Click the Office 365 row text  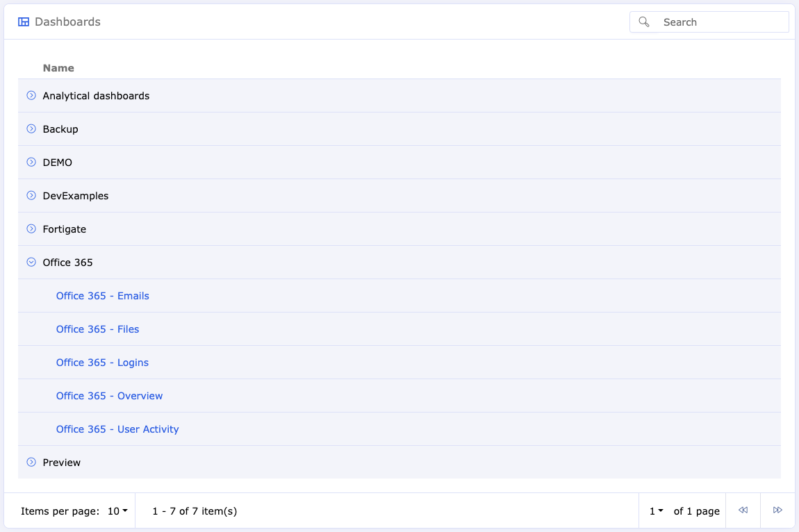tap(68, 263)
